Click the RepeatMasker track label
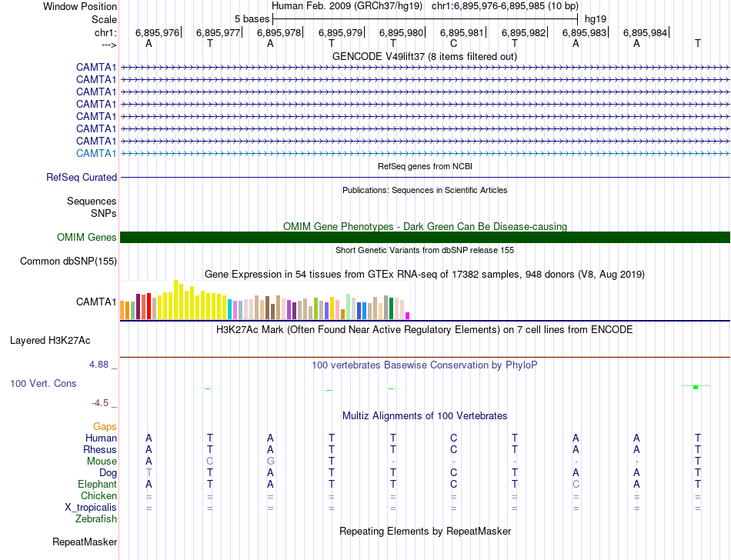 pyautogui.click(x=85, y=542)
